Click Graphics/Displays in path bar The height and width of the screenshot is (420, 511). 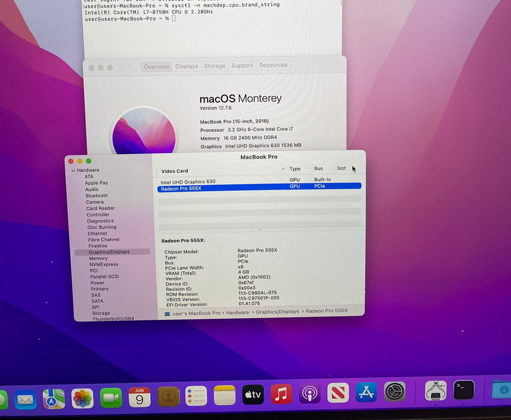(277, 312)
